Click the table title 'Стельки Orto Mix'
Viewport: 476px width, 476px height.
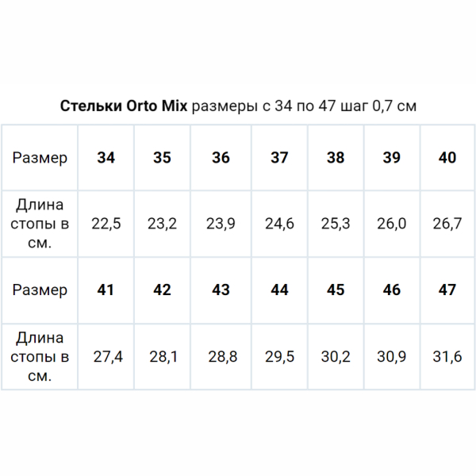pos(125,106)
